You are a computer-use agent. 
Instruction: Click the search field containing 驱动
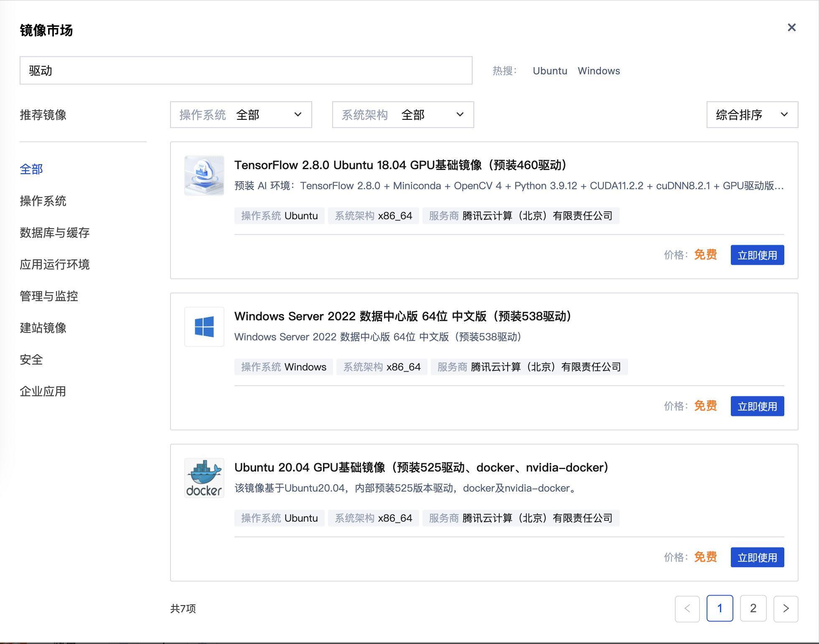coord(246,71)
